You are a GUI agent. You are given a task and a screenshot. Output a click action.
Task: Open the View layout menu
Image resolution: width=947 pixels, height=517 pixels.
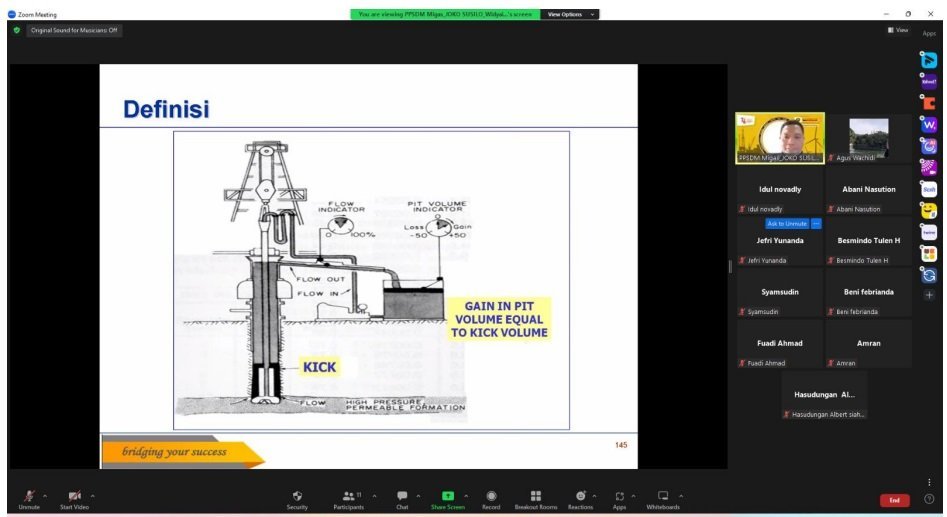[x=897, y=30]
